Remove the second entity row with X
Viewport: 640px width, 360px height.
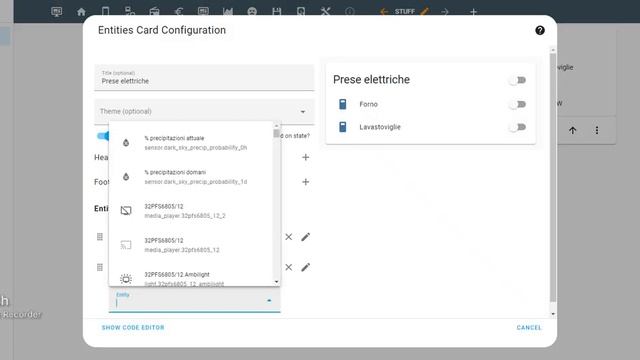(289, 267)
